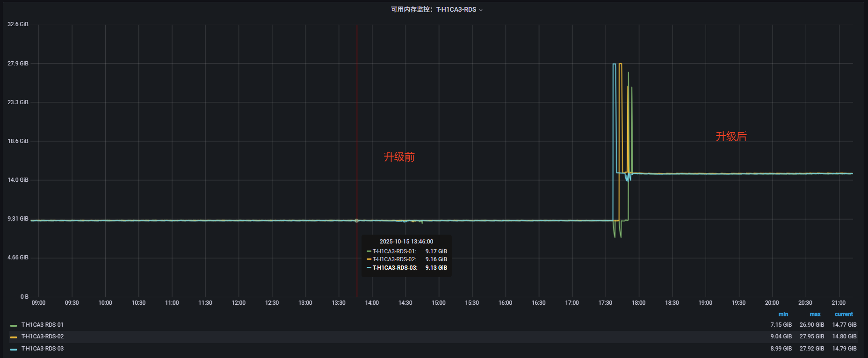The width and height of the screenshot is (868, 358).
Task: Sort legend by the max column header
Action: click(815, 315)
